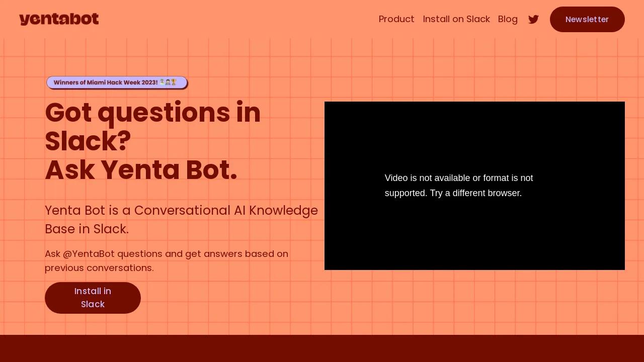This screenshot has height=362, width=644.
Task: Click the 'Ask @YentaBot questions' paragraph
Action: point(167,260)
